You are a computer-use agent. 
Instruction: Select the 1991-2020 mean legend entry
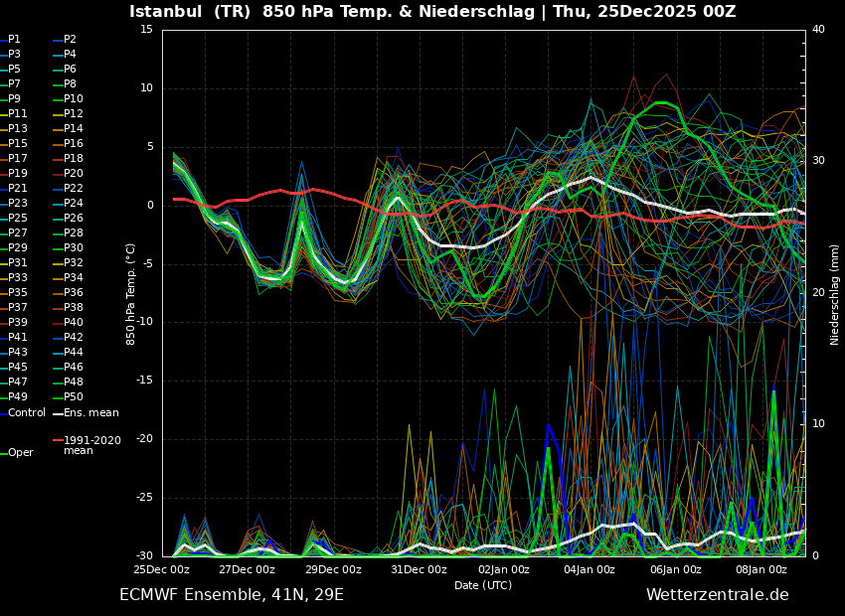click(87, 445)
